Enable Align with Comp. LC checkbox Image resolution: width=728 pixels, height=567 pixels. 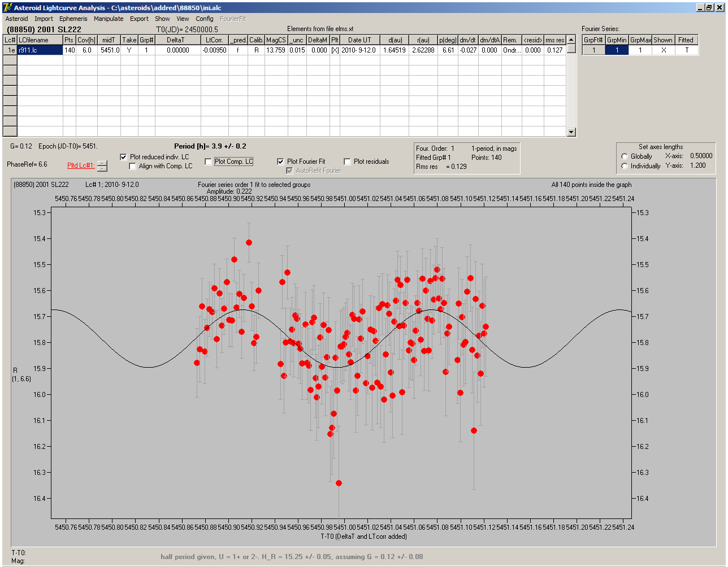(133, 166)
